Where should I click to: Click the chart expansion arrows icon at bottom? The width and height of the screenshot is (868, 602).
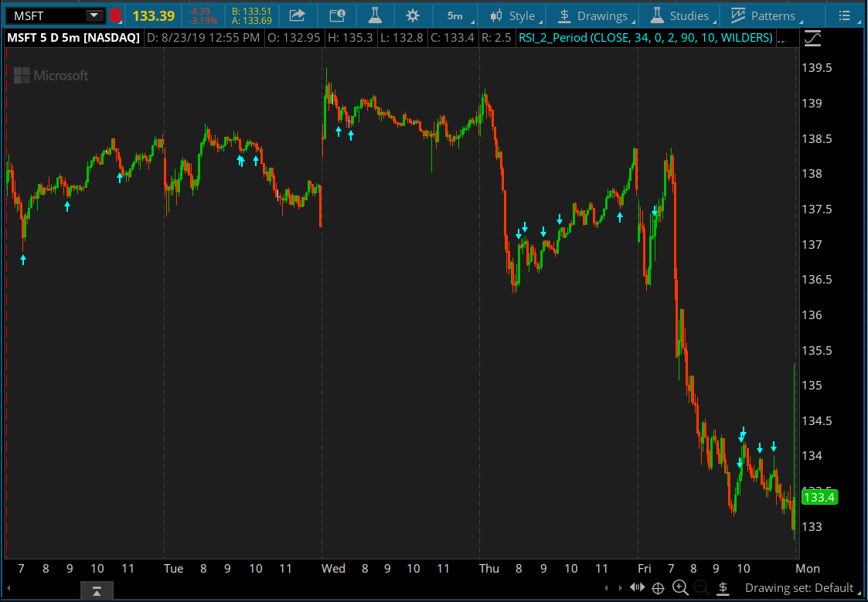(x=637, y=588)
